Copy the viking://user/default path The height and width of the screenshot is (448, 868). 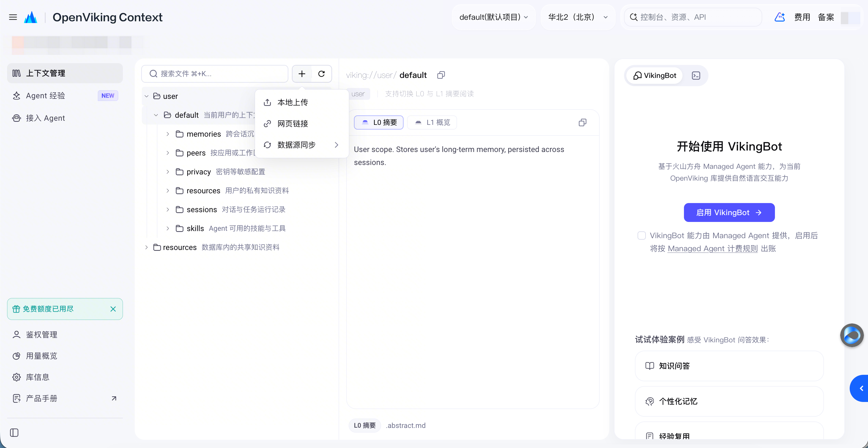click(441, 75)
